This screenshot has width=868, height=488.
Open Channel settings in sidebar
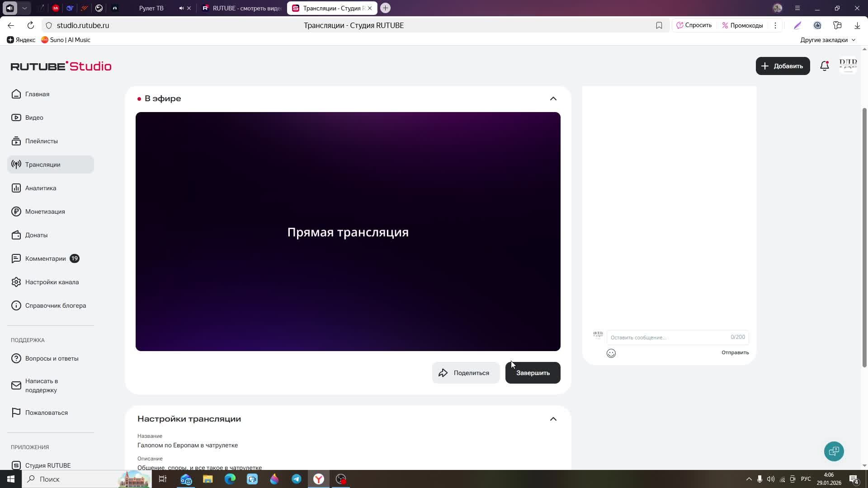[52, 282]
